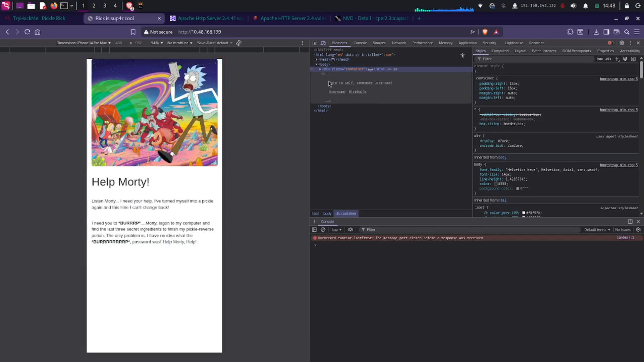This screenshot has height=362, width=644.
Task: Click the accessibility tree toggle icon
Action: [x=463, y=56]
